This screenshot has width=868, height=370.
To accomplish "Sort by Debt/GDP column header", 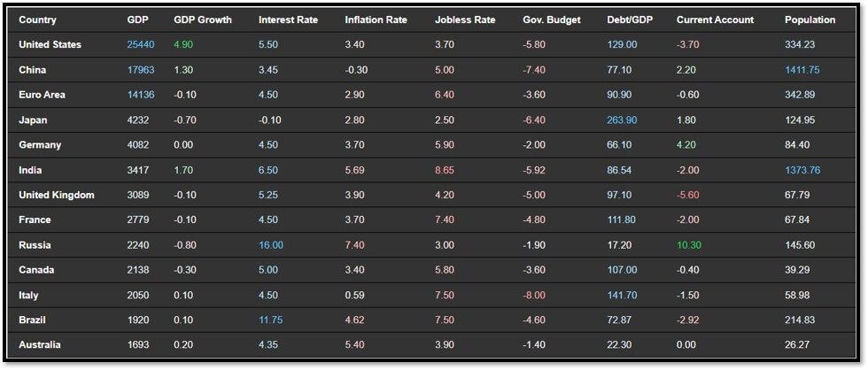I will pos(630,19).
